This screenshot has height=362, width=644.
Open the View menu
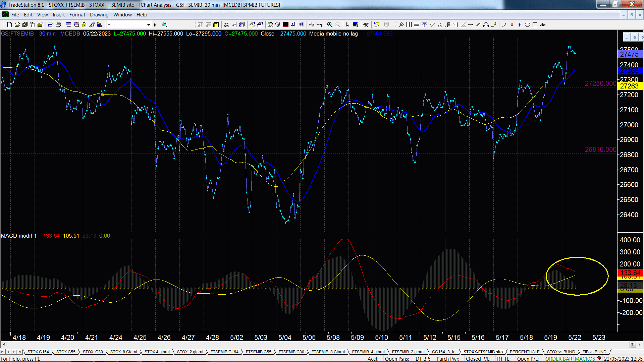[x=42, y=15]
